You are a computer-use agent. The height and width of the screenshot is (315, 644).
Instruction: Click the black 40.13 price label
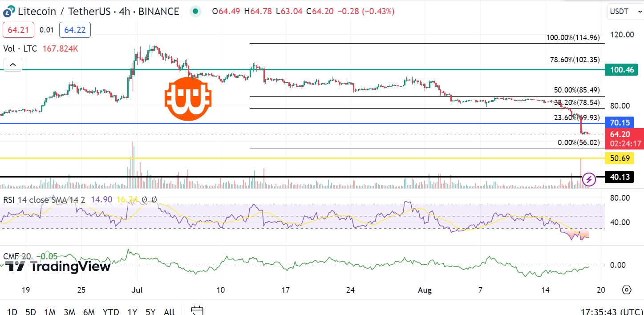[620, 177]
